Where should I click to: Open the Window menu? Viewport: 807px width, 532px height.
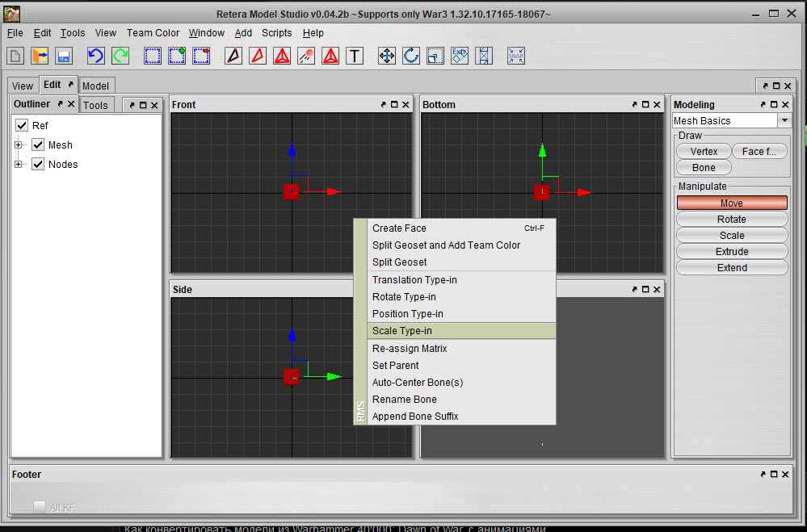pos(206,33)
